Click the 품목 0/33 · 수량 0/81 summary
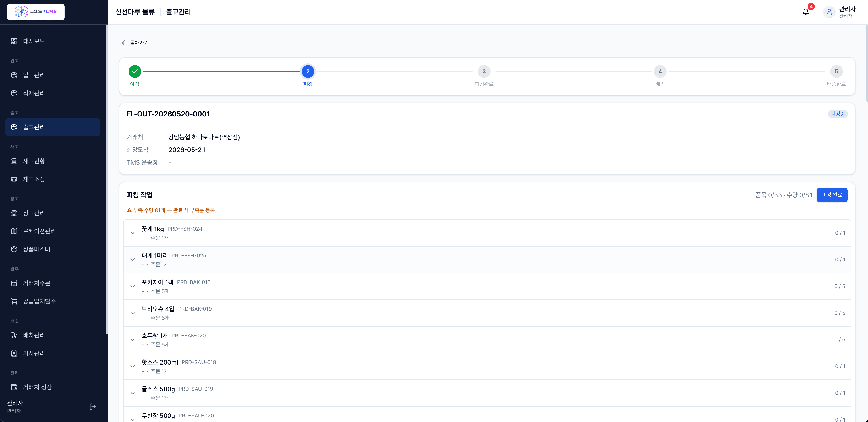The image size is (868, 422). (784, 195)
